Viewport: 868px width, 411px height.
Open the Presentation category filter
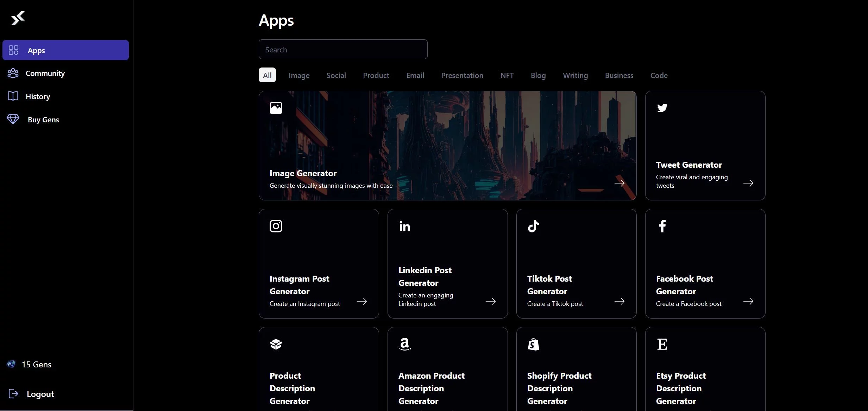click(x=462, y=75)
